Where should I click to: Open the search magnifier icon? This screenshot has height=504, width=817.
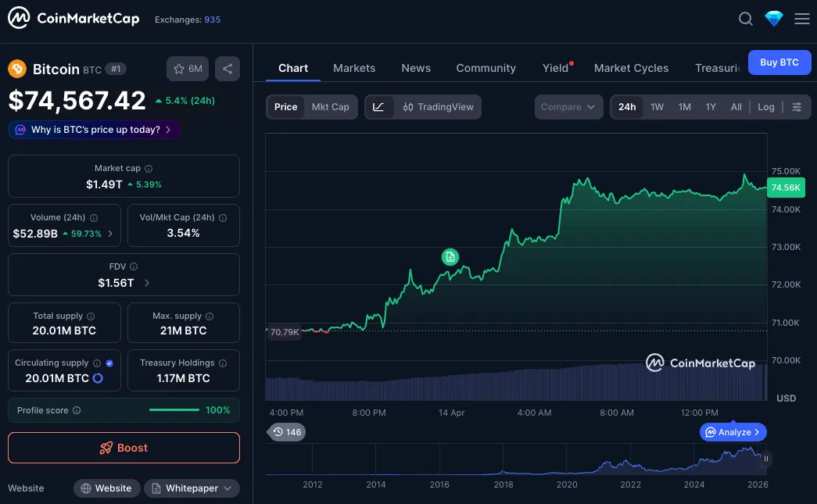coord(746,19)
